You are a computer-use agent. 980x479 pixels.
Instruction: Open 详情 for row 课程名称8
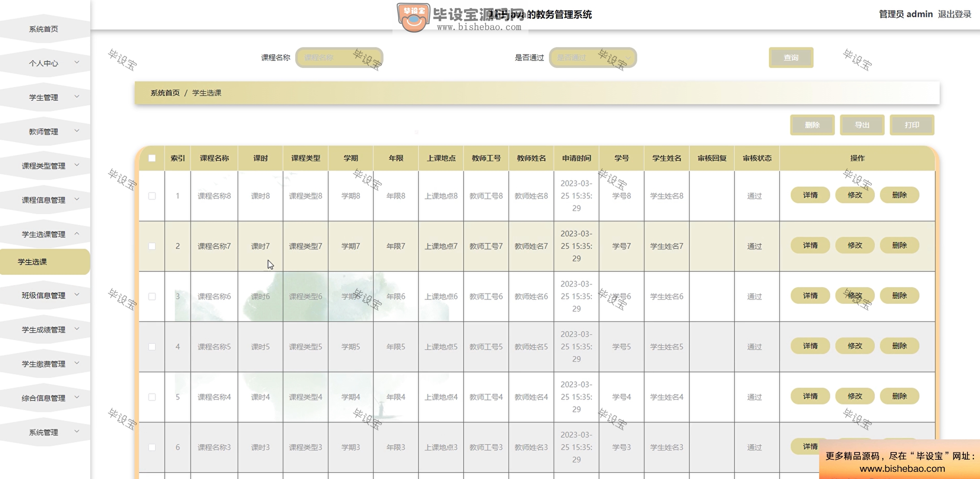810,195
